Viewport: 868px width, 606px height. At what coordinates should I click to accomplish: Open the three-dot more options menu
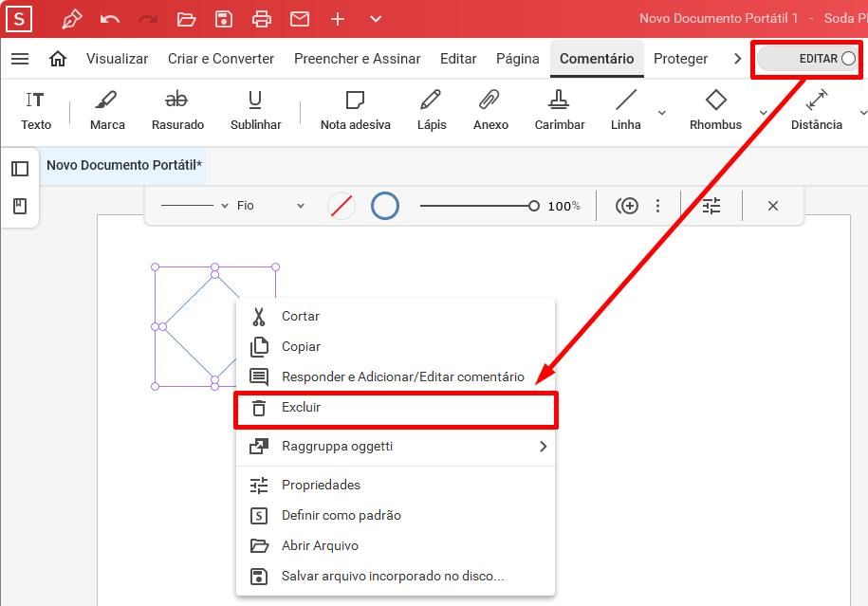[x=657, y=206]
